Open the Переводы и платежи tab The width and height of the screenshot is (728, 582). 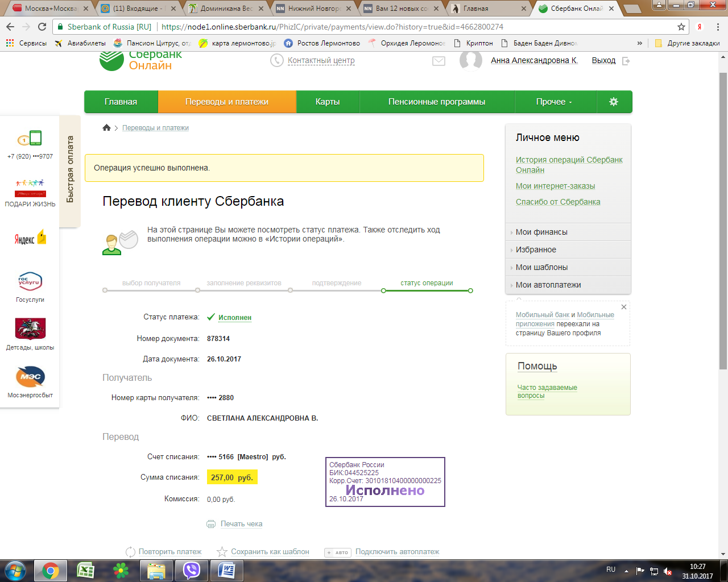click(x=227, y=102)
